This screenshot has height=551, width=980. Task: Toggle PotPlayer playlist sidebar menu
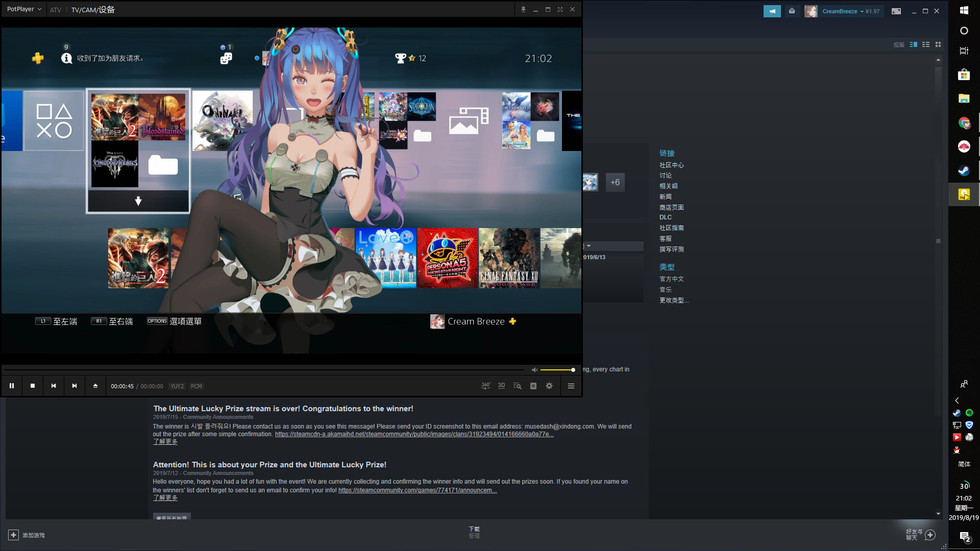click(571, 386)
